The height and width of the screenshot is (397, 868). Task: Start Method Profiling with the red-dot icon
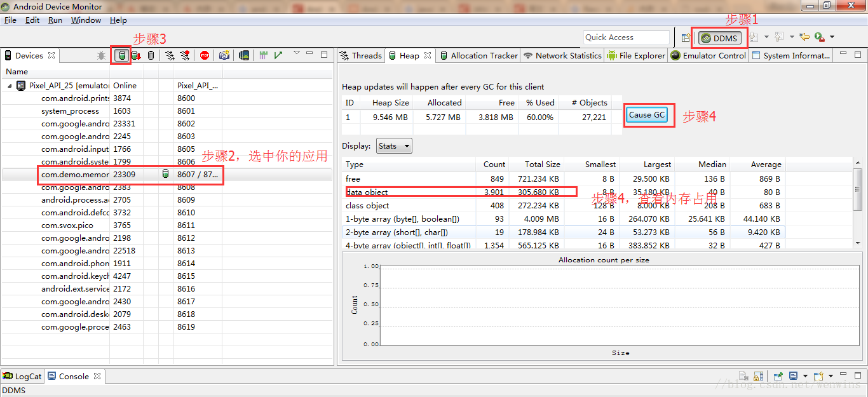184,55
